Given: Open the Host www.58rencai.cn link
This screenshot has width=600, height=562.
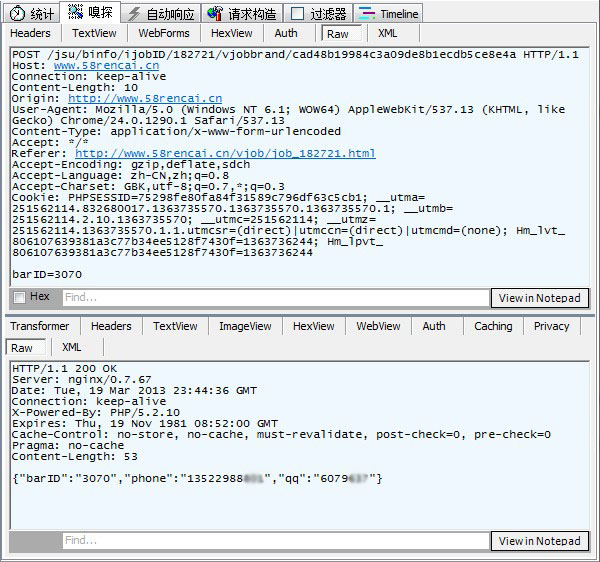Looking at the screenshot, I should pos(106,65).
